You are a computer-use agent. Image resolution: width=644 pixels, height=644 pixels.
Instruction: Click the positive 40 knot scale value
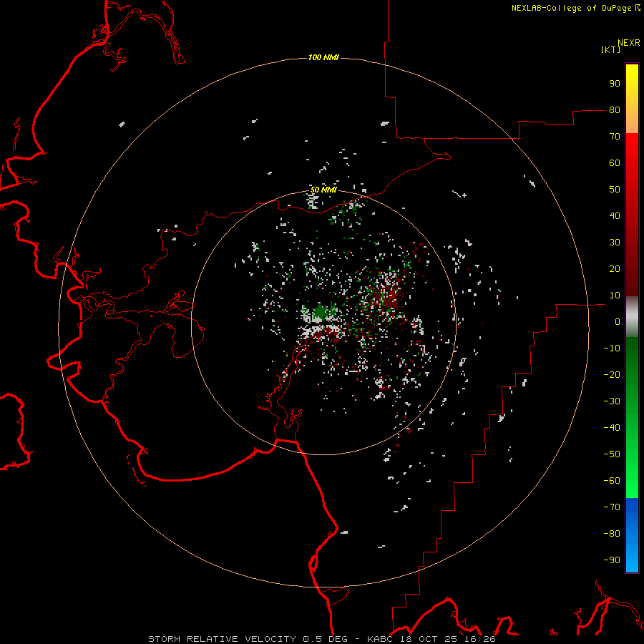[x=615, y=215]
